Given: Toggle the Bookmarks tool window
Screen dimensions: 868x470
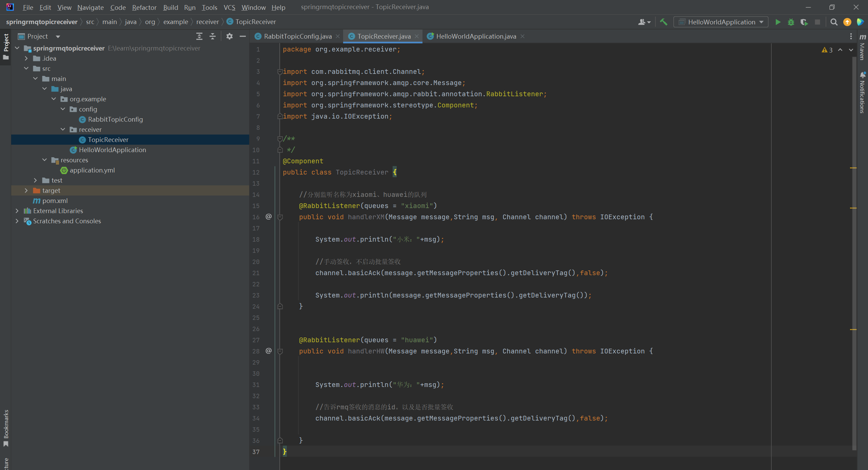Looking at the screenshot, I should [6, 428].
